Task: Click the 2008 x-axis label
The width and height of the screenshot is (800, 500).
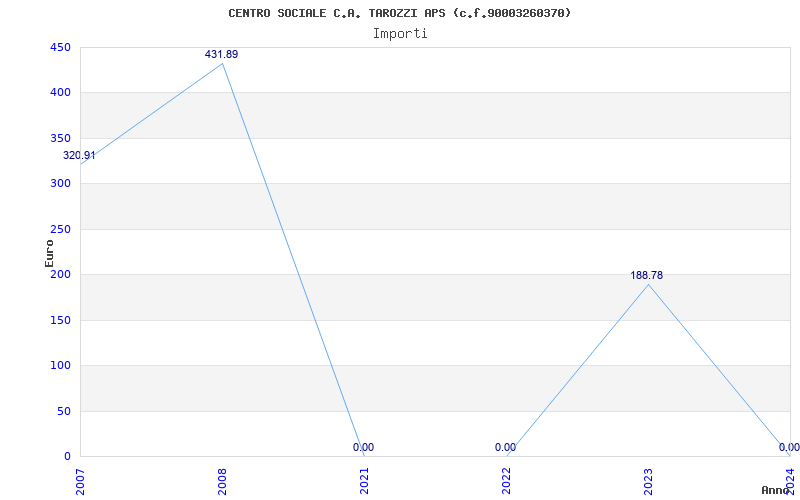Action: click(222, 481)
